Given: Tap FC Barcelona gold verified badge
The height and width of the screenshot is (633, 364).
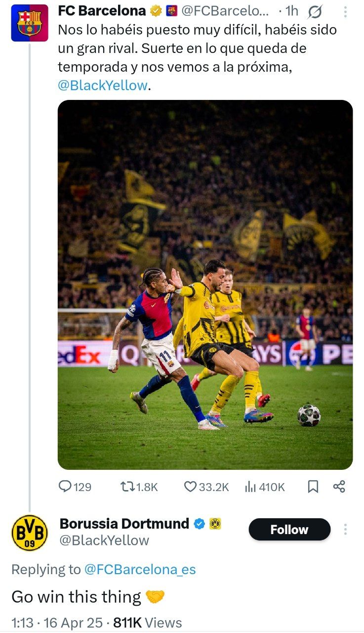Looking at the screenshot, I should [156, 10].
